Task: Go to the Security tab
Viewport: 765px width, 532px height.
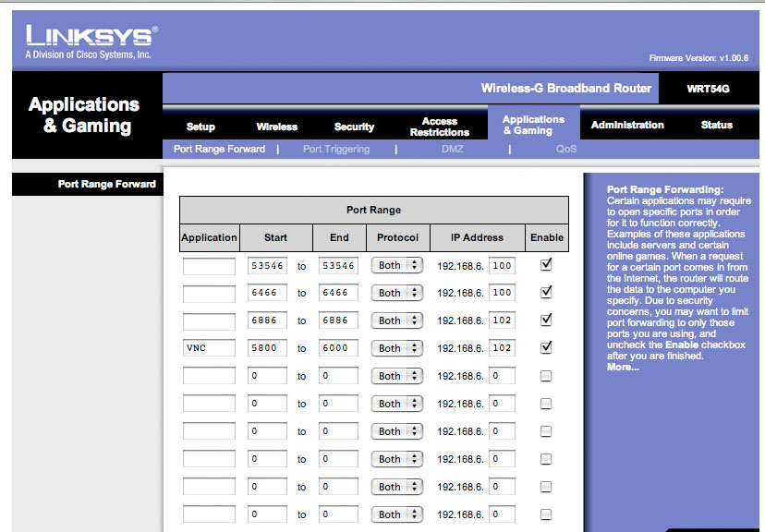Action: point(354,127)
